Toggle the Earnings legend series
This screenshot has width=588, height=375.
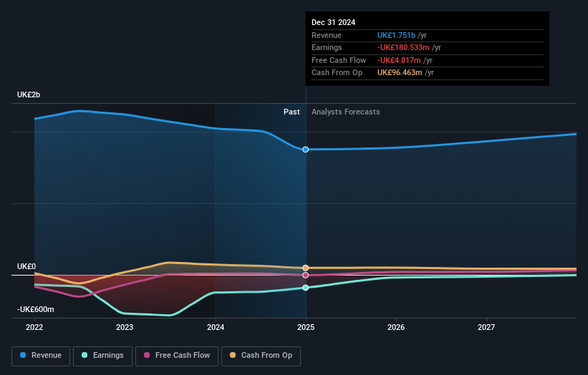click(102, 356)
